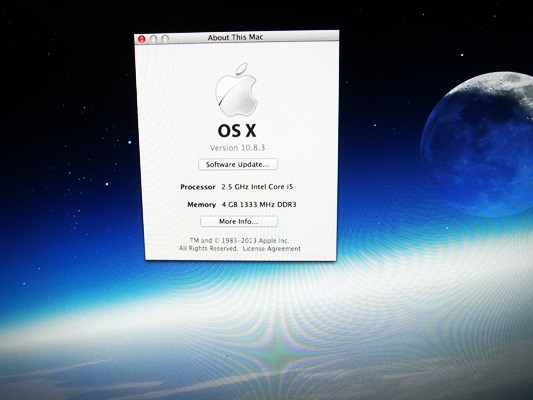Click the All Rights Reserved text

point(208,248)
